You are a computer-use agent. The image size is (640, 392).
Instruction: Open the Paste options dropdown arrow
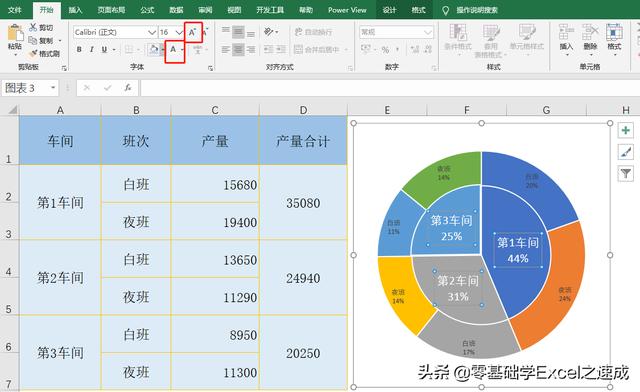15,54
